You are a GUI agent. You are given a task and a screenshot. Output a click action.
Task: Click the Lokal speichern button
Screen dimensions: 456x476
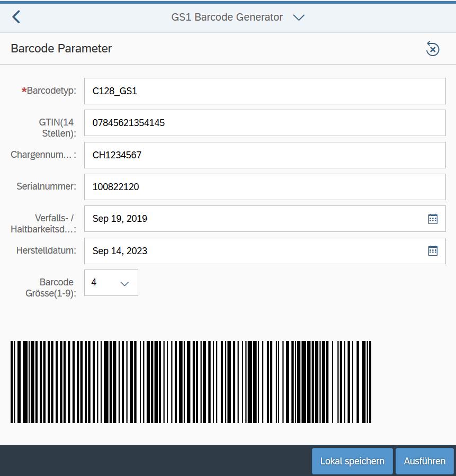point(352,461)
